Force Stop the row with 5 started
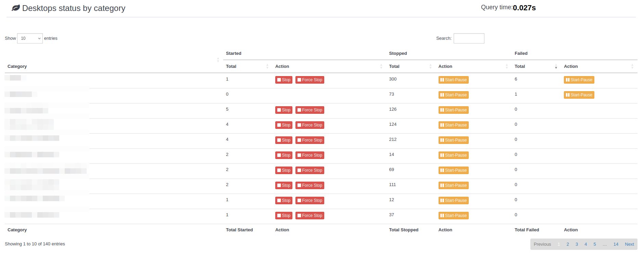Image resolution: width=644 pixels, height=256 pixels. (310, 110)
